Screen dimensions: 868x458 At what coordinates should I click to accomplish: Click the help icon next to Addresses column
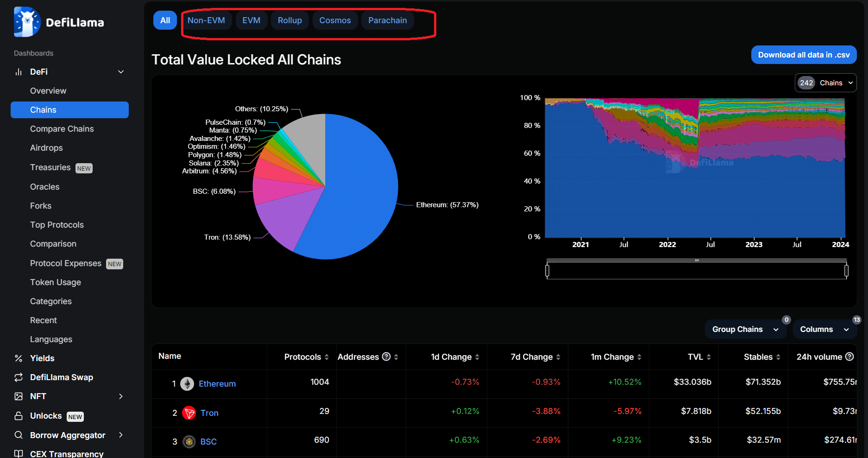pyautogui.click(x=387, y=356)
